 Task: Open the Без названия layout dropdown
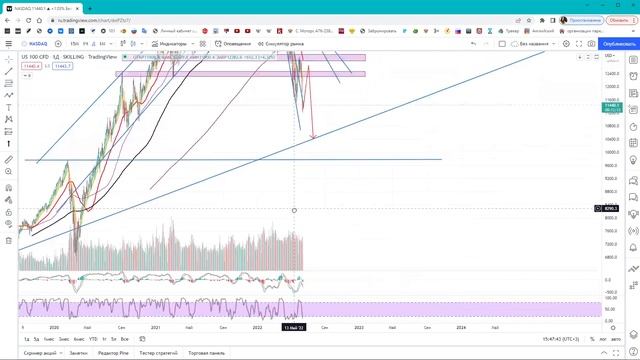click(x=533, y=44)
